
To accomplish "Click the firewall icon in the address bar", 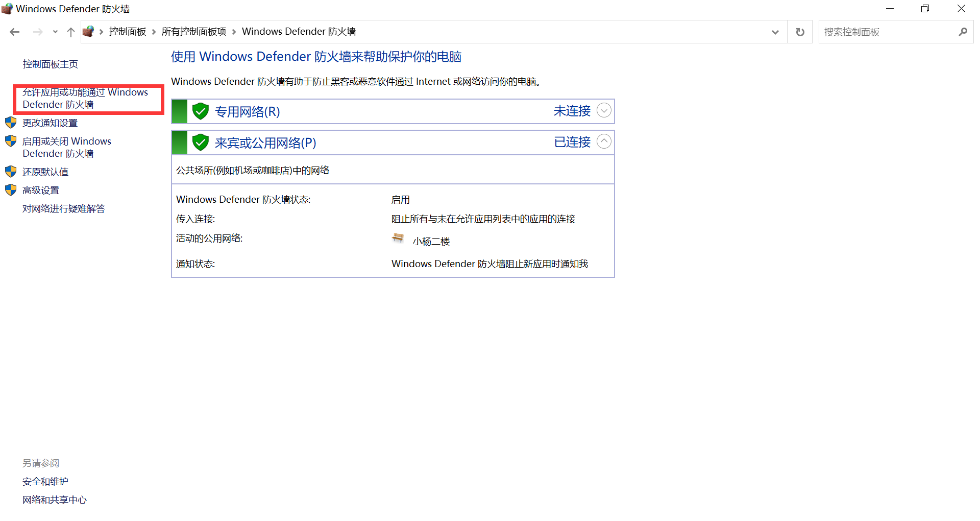I will 88,32.
